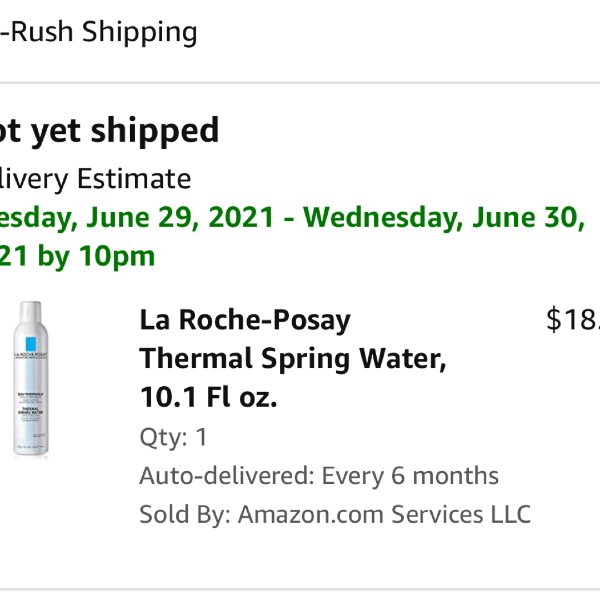Click the 'Sold By:' label
600x600 pixels.
[x=185, y=514]
